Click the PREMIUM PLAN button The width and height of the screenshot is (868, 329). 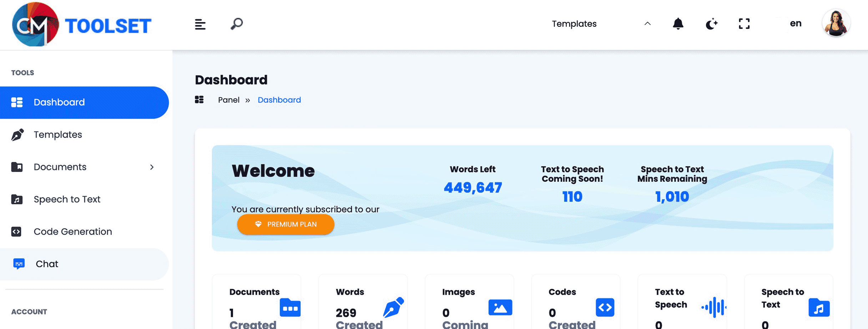click(286, 224)
